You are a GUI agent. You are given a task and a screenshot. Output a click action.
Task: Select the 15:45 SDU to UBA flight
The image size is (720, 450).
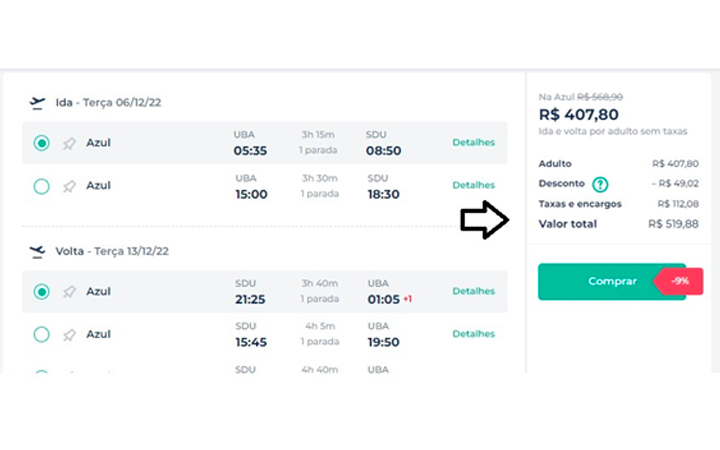(41, 334)
